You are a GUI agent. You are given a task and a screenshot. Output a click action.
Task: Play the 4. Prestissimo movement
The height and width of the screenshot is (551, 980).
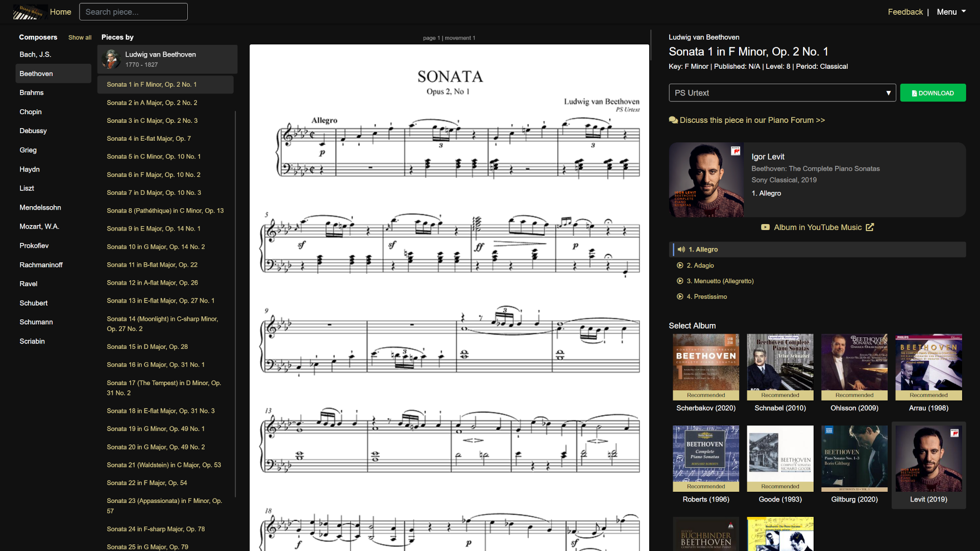680,296
